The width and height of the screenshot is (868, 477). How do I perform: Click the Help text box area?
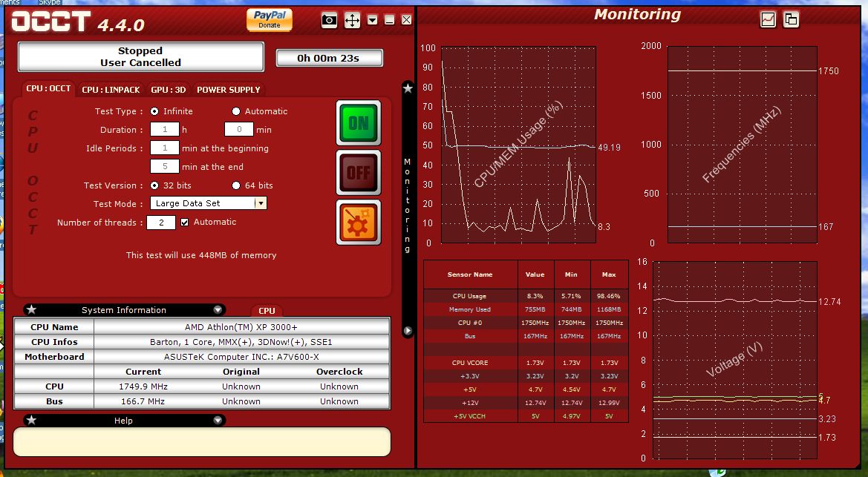(x=202, y=441)
